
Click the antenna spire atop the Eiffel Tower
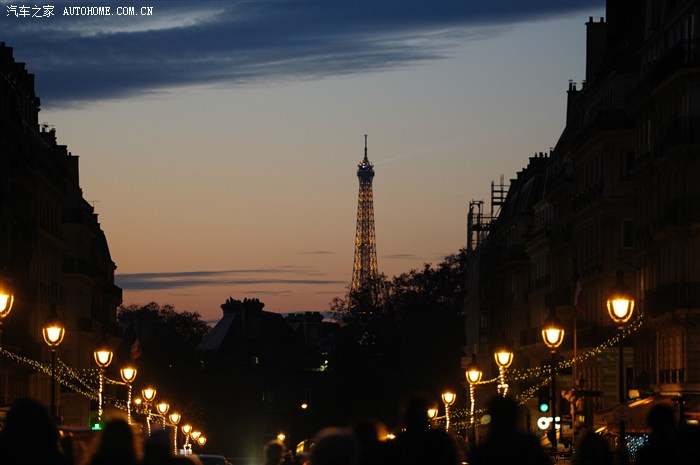pos(365,146)
